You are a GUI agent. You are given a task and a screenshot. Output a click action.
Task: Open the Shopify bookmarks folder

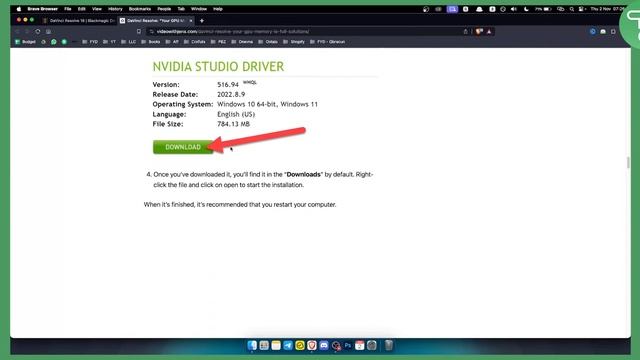click(x=294, y=42)
